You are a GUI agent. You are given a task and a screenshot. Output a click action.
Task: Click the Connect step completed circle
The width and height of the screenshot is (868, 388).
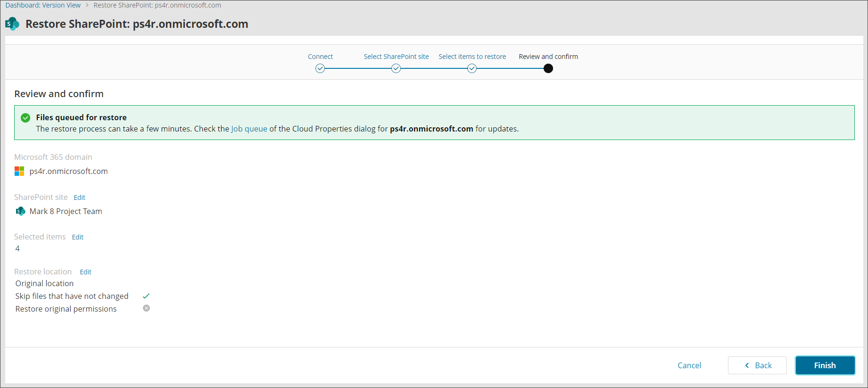[320, 68]
